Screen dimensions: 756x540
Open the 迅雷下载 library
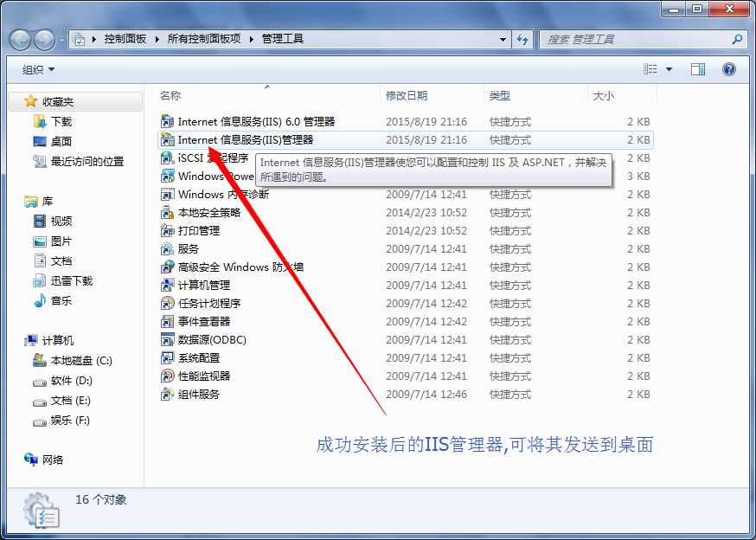click(71, 281)
